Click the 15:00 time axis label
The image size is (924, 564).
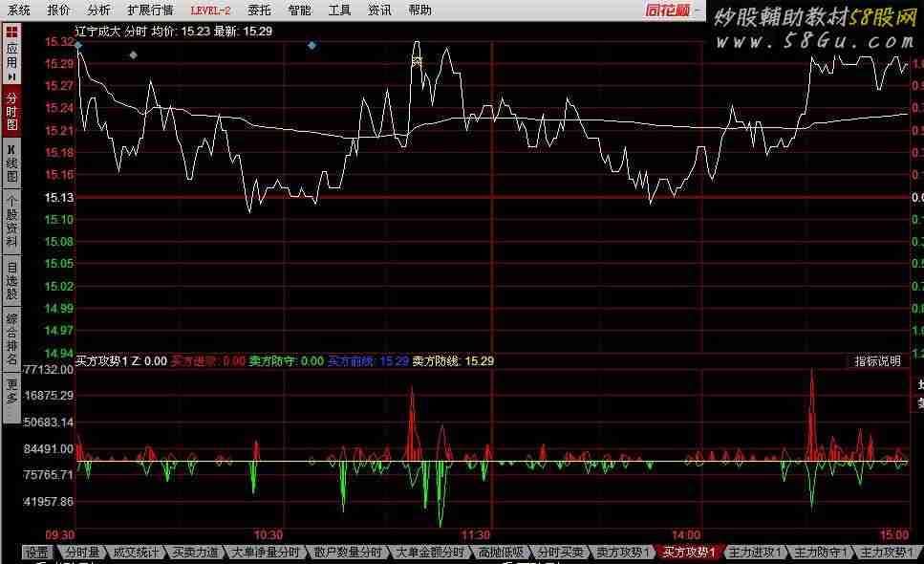tap(894, 535)
